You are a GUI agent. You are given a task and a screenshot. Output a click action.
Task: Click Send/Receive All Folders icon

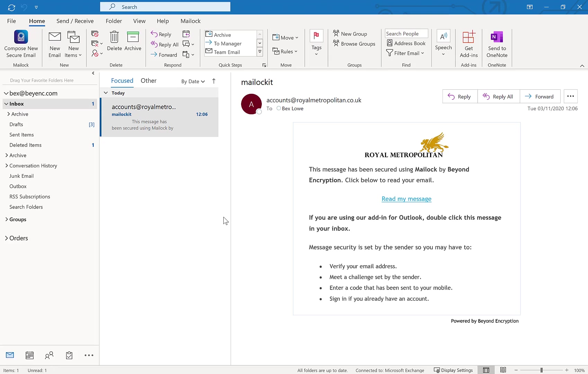11,7
